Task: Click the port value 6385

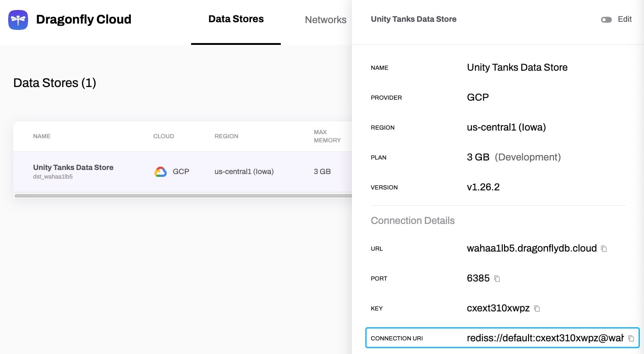Action: [x=478, y=278]
